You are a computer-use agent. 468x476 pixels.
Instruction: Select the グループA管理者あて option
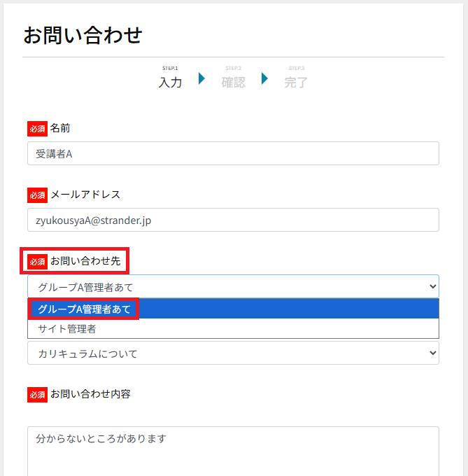click(84, 309)
